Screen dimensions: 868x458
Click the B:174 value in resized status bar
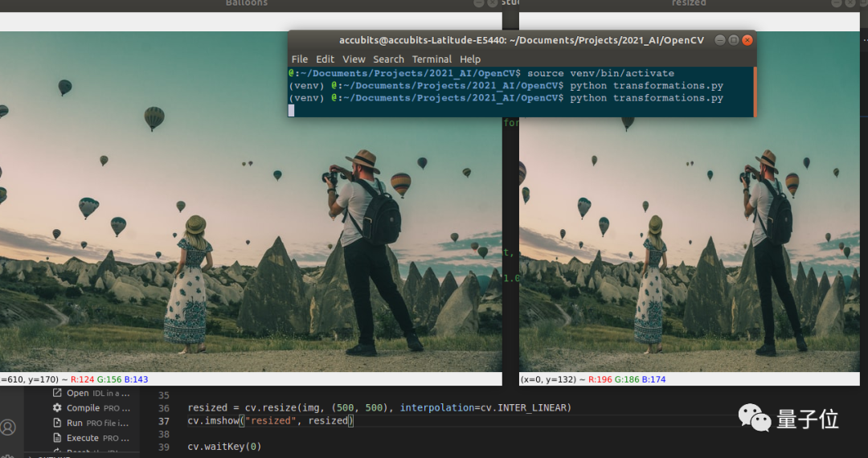654,379
